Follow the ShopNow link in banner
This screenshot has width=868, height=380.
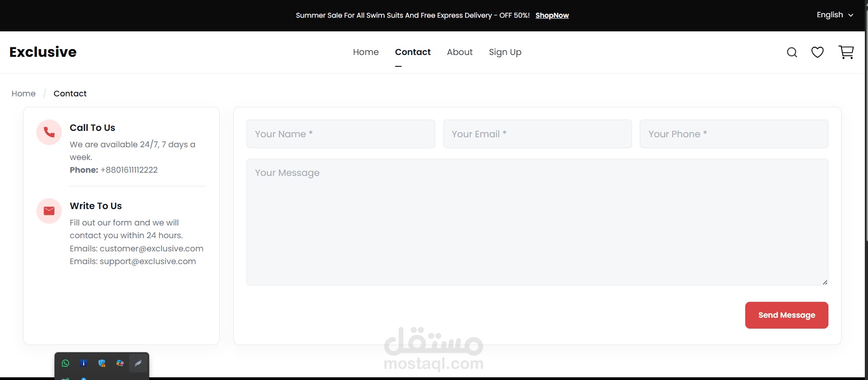(552, 15)
